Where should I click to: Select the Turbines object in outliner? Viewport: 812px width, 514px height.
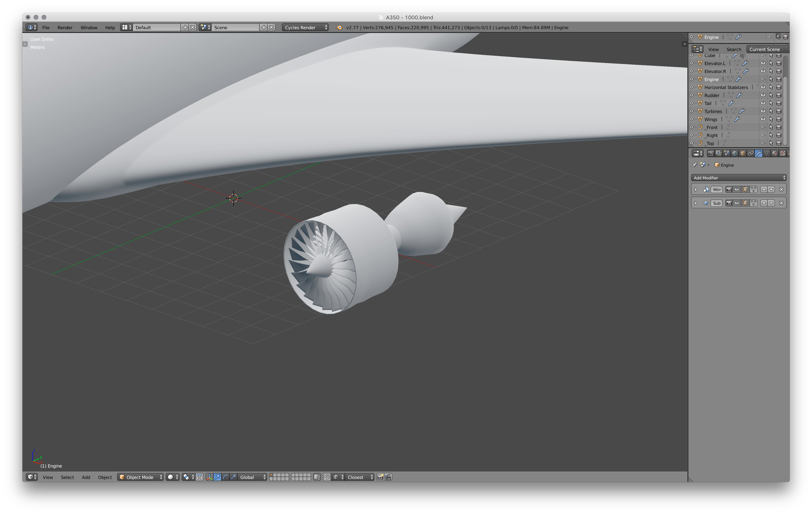pos(713,111)
